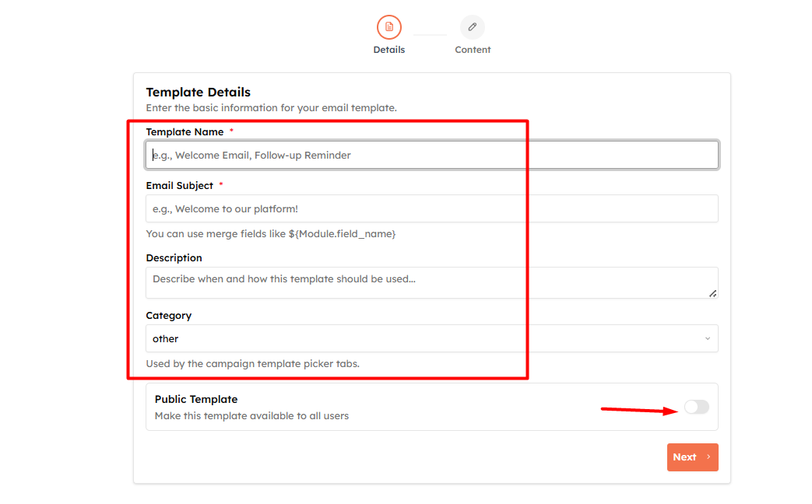This screenshot has height=504, width=812.
Task: Click the Template Details heading
Action: point(199,92)
